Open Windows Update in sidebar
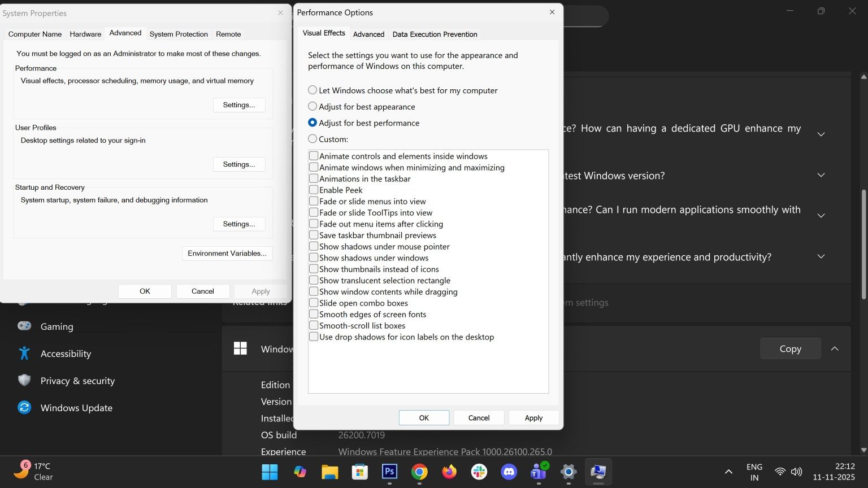Image resolution: width=868 pixels, height=488 pixels. (76, 408)
